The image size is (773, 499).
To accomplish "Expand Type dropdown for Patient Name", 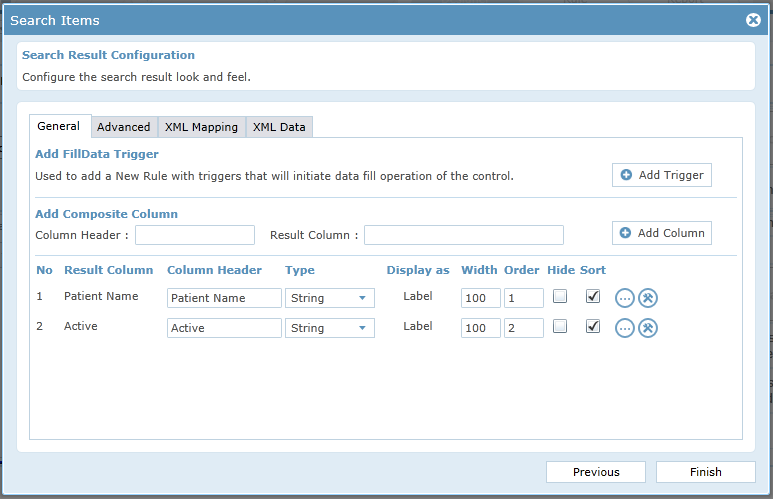I will pos(330,298).
